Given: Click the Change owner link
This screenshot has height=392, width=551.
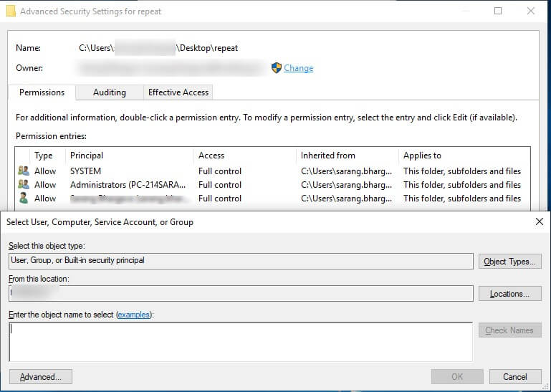Looking at the screenshot, I should [298, 68].
